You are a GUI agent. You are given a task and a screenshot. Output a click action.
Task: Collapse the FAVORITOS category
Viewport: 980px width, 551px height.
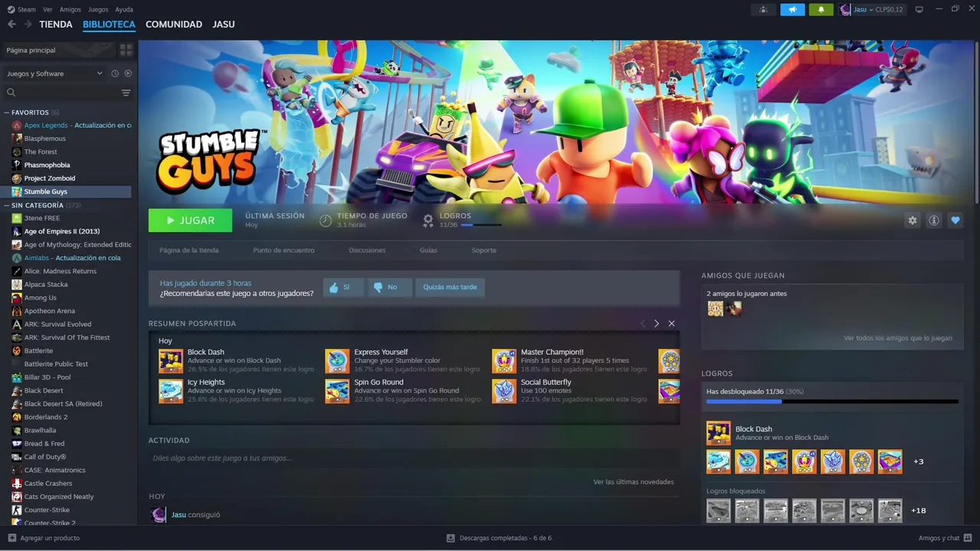(x=7, y=112)
